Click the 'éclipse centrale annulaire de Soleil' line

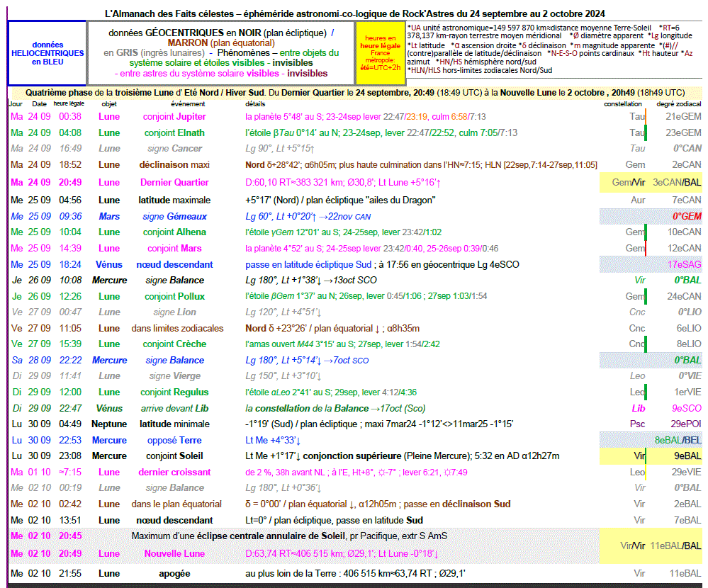289,536
